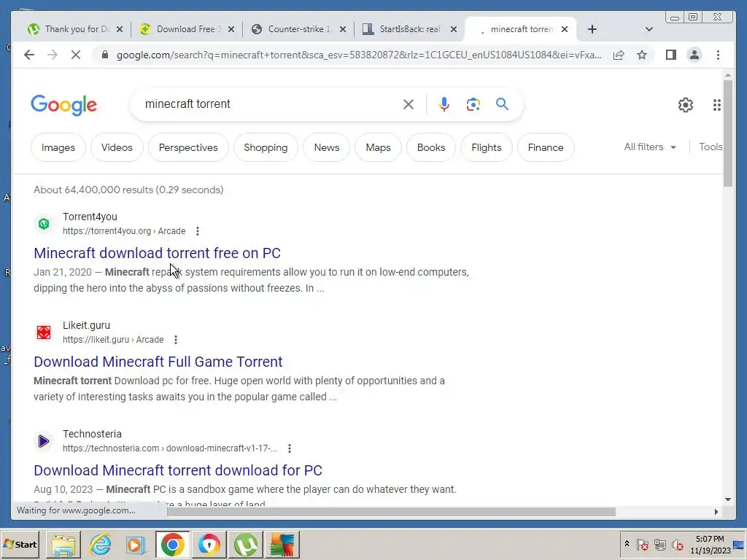The height and width of the screenshot is (560, 747).
Task: Search by image with Lens
Action: [x=473, y=104]
